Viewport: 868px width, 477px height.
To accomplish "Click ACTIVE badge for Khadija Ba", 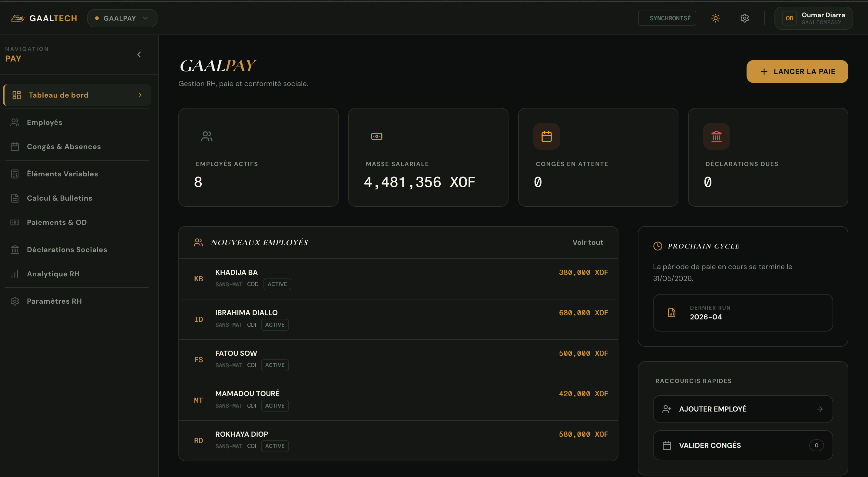I will [277, 284].
